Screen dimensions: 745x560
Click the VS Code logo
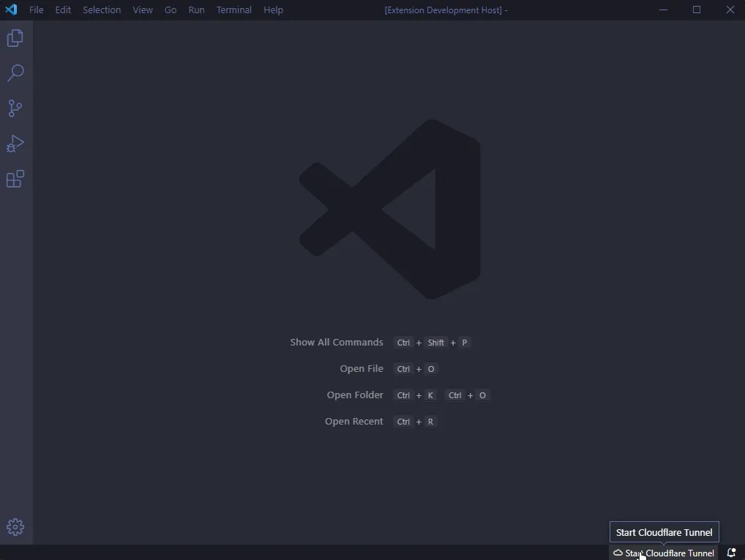tap(11, 10)
